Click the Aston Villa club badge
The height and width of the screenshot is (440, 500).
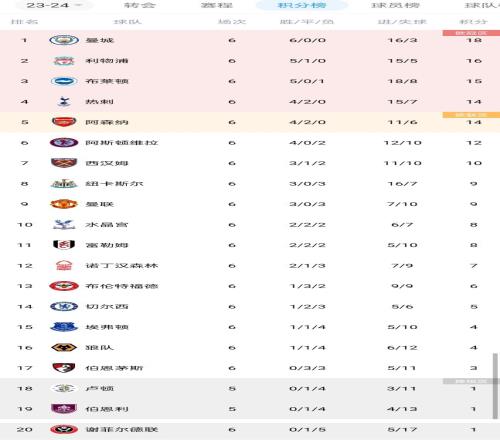(x=64, y=143)
